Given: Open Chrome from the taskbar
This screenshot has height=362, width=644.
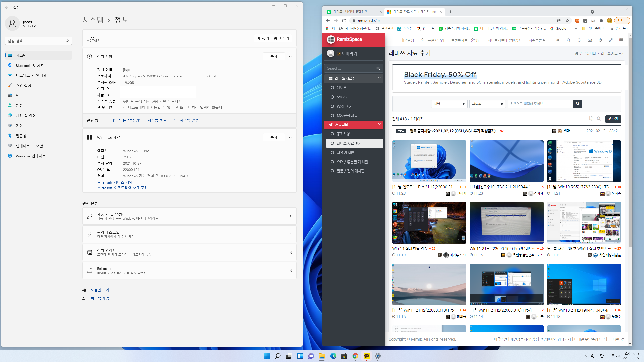Looking at the screenshot, I should tap(355, 356).
